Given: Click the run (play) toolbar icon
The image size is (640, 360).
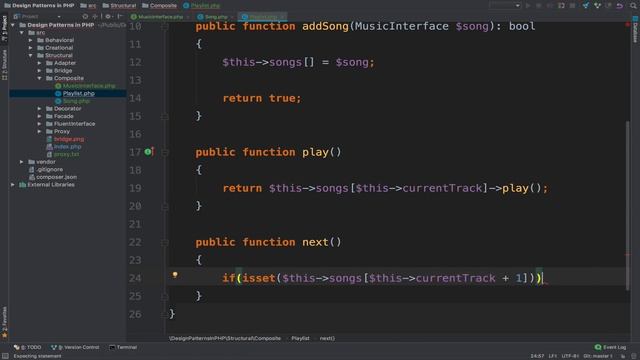Looking at the screenshot, I should point(528,5).
